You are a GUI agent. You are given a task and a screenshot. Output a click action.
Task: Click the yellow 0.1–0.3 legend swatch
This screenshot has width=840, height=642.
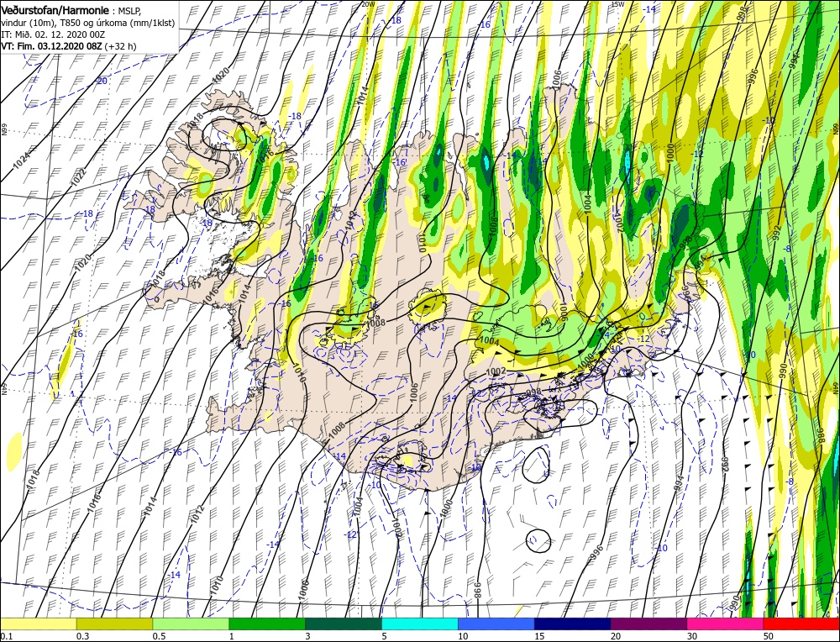pos(39,624)
